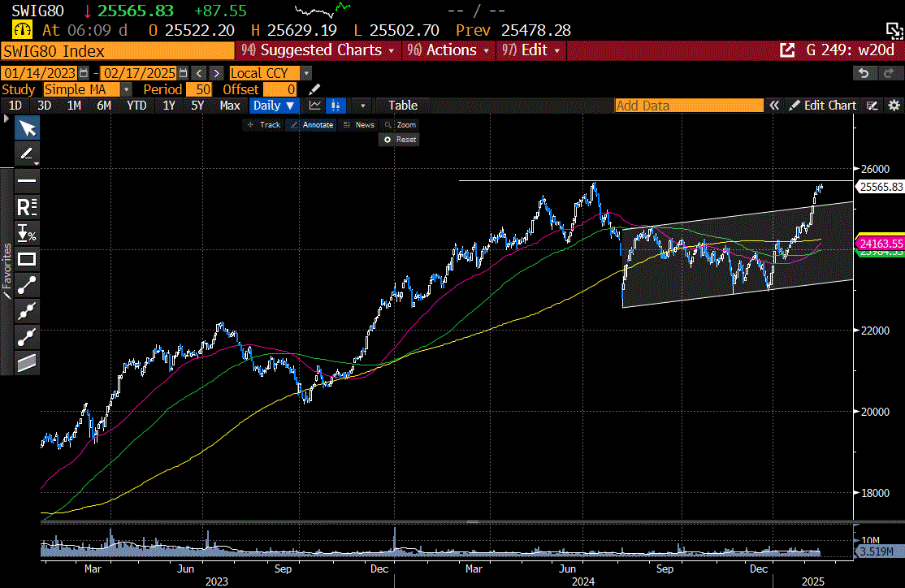Activate the percent change measure tool
This screenshot has width=905, height=588.
point(27,233)
